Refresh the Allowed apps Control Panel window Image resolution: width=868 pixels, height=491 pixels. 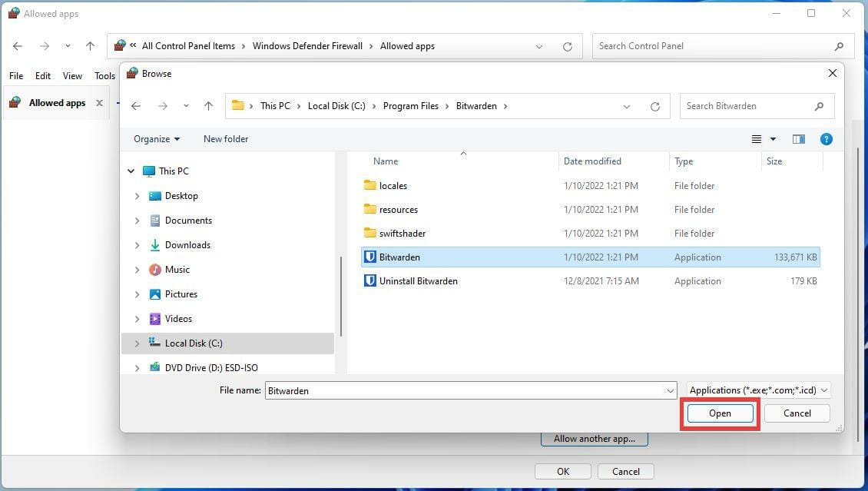568,47
